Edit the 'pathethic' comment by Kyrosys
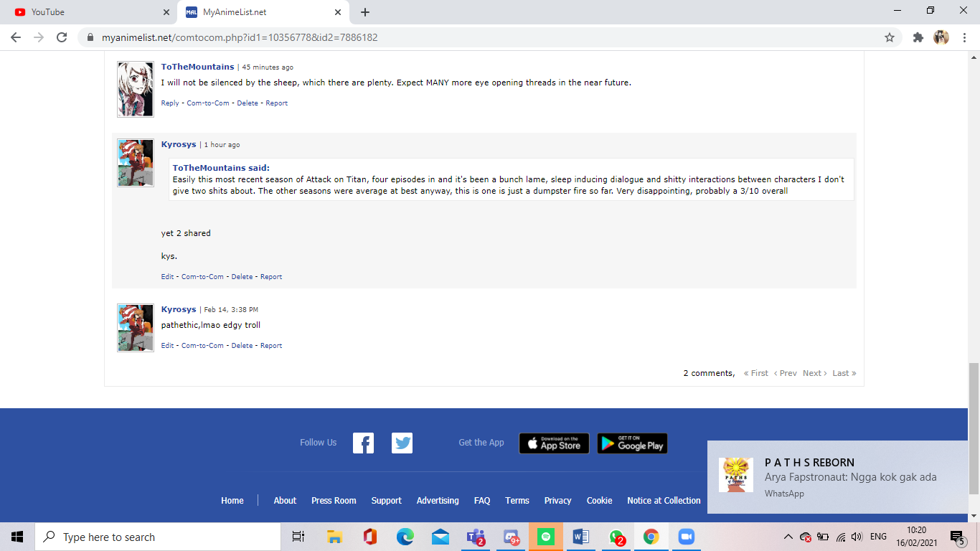 point(167,346)
